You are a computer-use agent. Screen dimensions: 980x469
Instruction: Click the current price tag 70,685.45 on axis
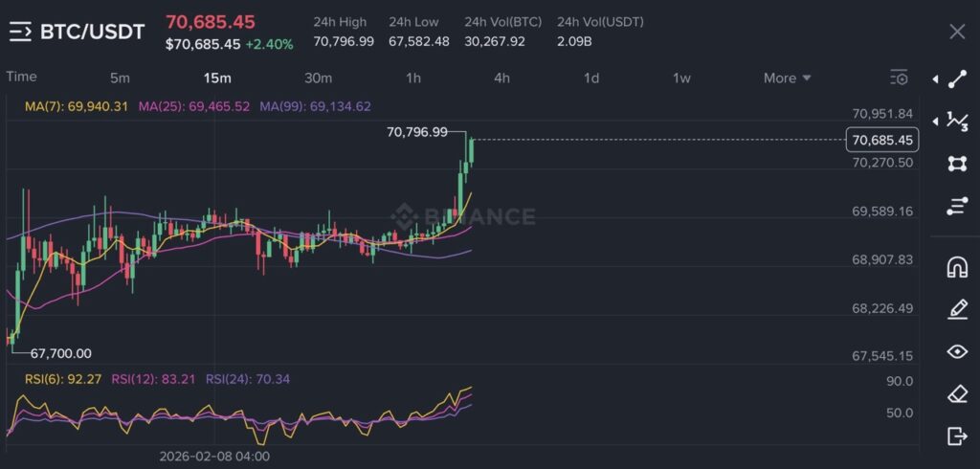(881, 141)
